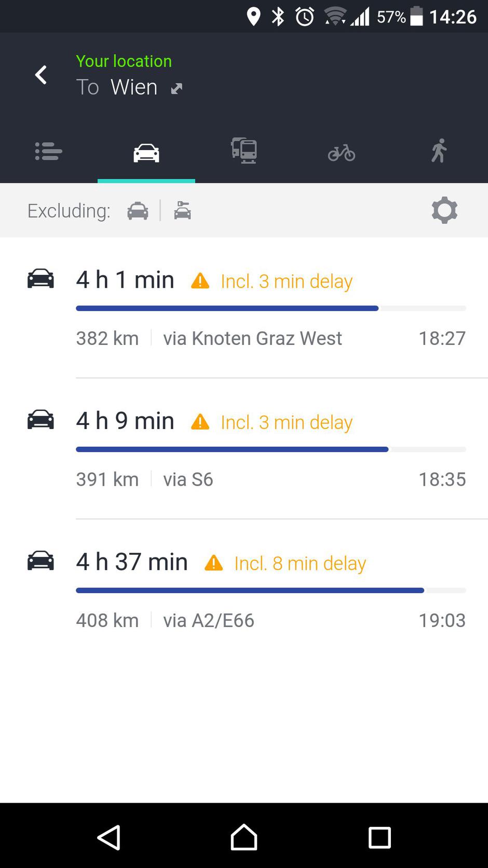This screenshot has height=868, width=488.
Task: Tap the back arrow in header
Action: tap(41, 75)
